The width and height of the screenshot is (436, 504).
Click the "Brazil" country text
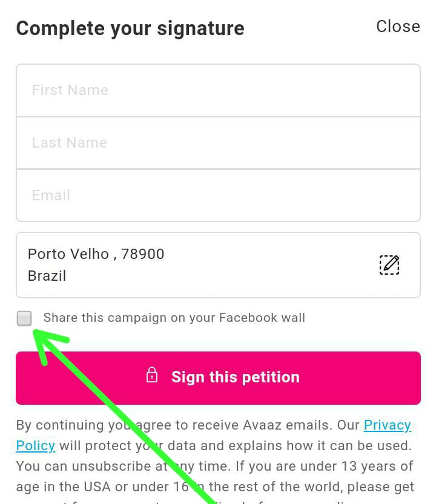point(47,276)
